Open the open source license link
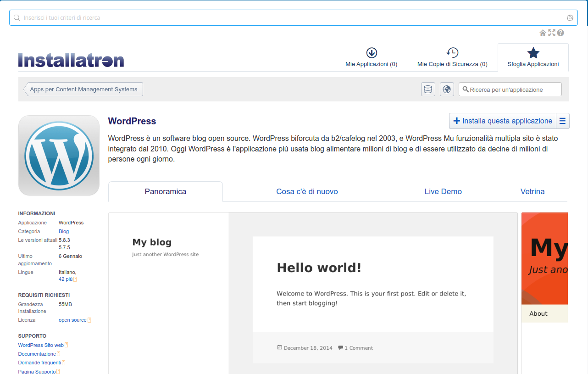This screenshot has width=588, height=374. [72, 320]
